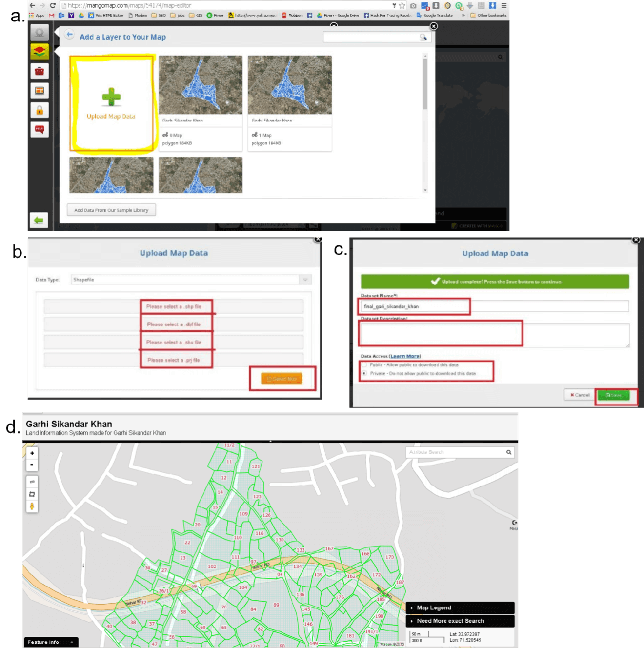
Task: Open Help via the red HELP bubble
Action: pos(39,129)
